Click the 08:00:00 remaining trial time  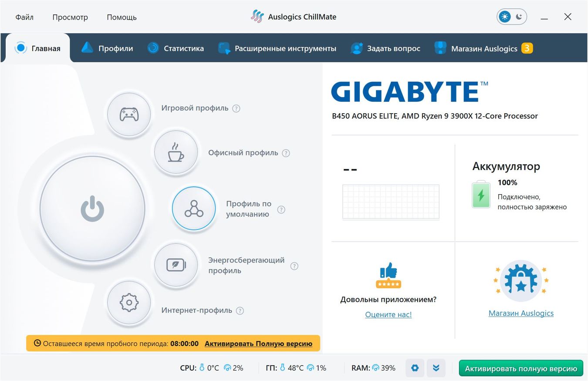click(184, 344)
